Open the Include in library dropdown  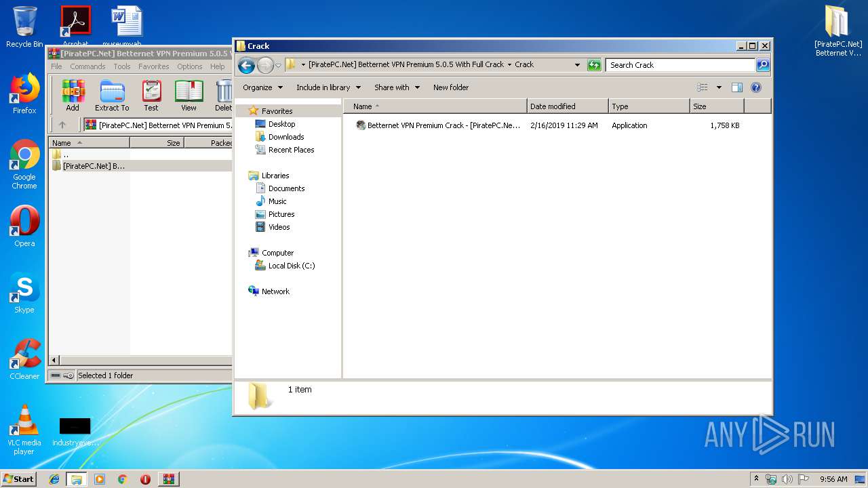click(x=328, y=87)
